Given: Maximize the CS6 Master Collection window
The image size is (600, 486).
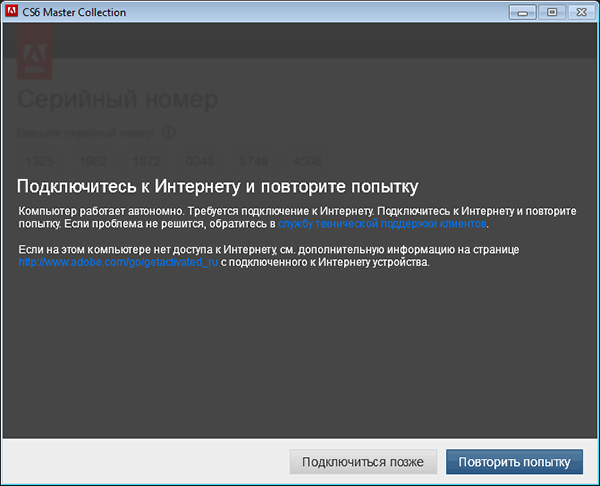Looking at the screenshot, I should [552, 12].
